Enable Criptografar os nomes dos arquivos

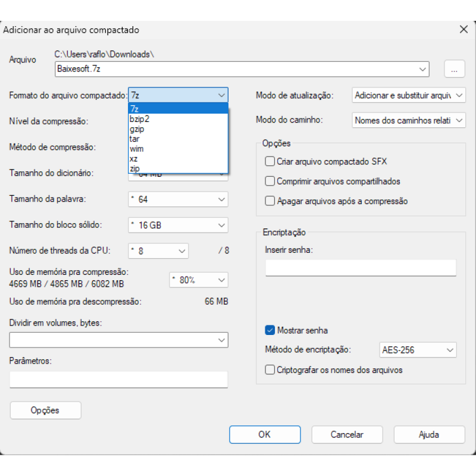click(x=270, y=369)
